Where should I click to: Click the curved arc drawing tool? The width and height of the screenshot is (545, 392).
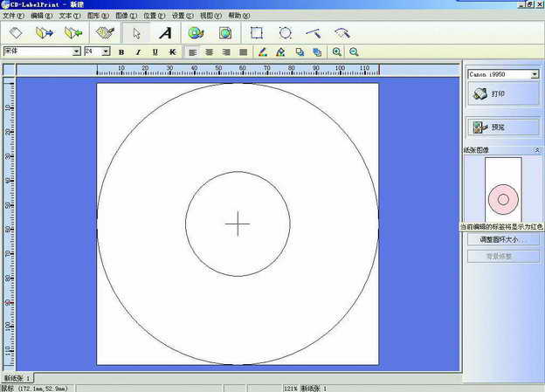click(341, 33)
